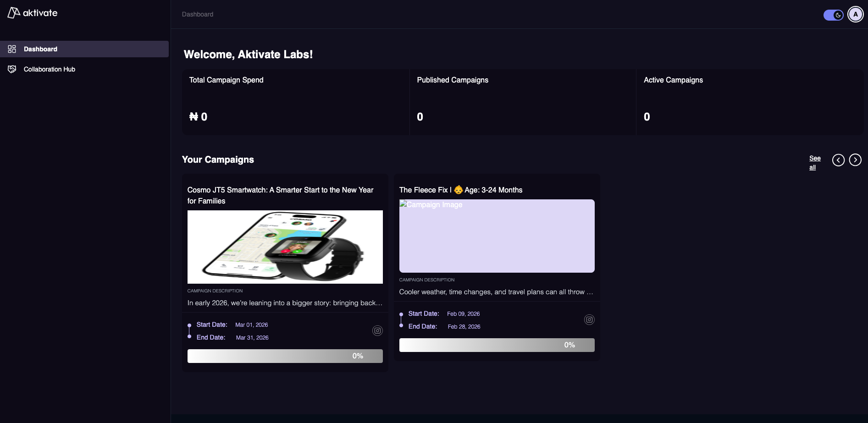This screenshot has height=423, width=868.
Task: Click the Welcome, Aktivate Labs heading
Action: click(248, 54)
